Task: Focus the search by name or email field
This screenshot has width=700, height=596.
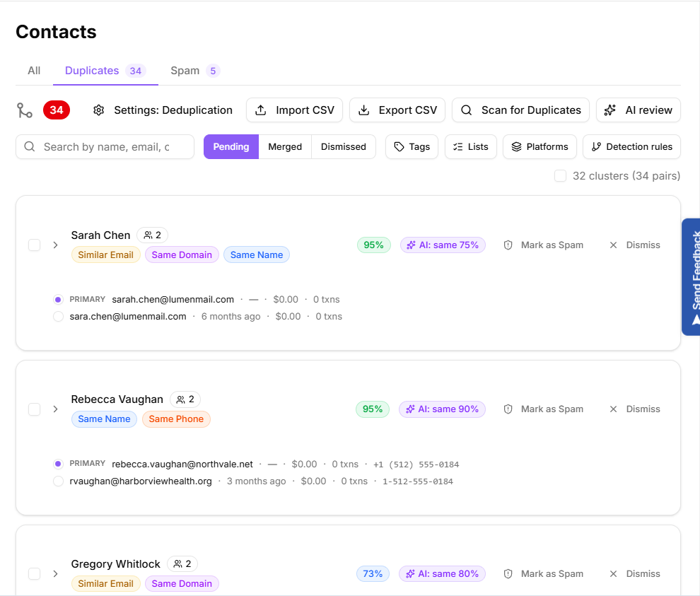Action: [x=105, y=147]
